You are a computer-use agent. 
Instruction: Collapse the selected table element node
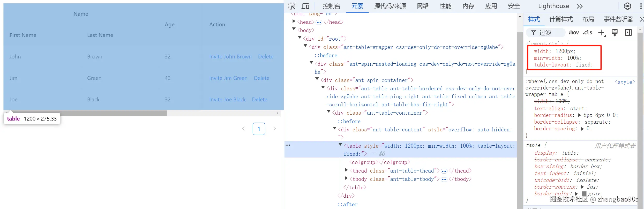(x=340, y=145)
